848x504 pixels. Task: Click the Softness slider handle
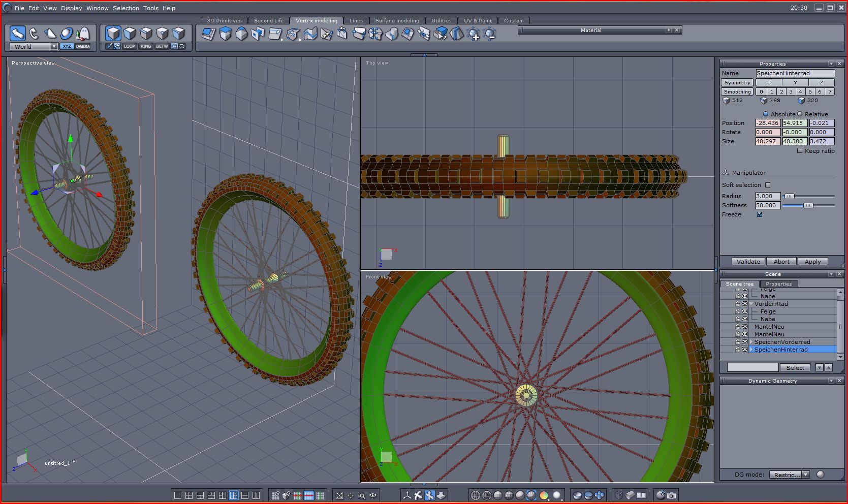[808, 205]
